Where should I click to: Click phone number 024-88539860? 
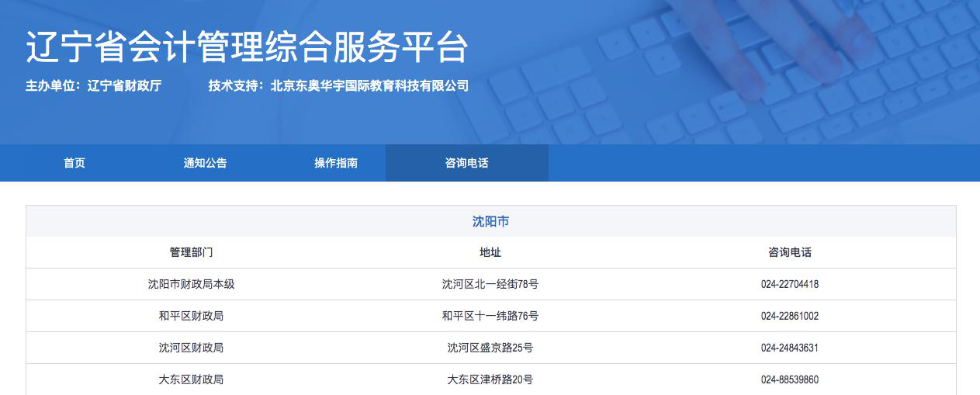point(789,379)
